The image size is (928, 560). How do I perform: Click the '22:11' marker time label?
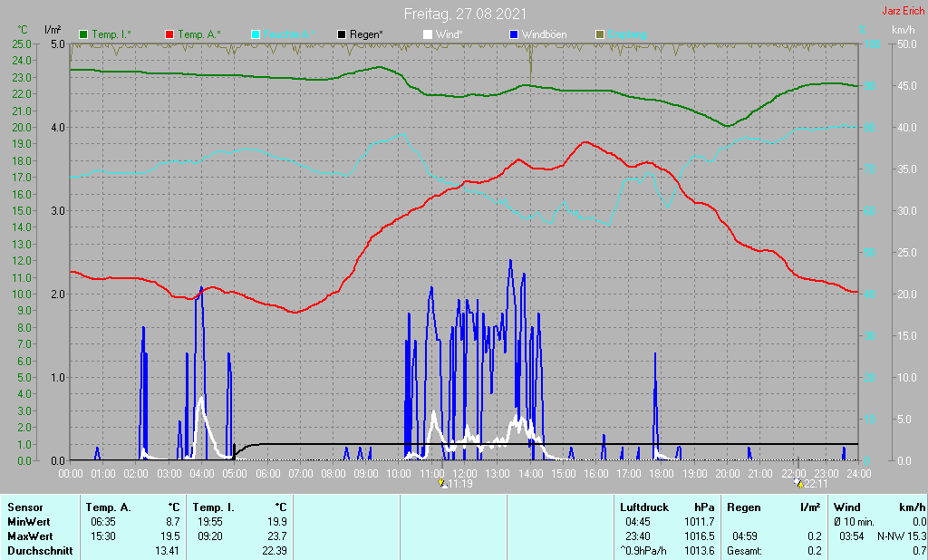click(816, 484)
